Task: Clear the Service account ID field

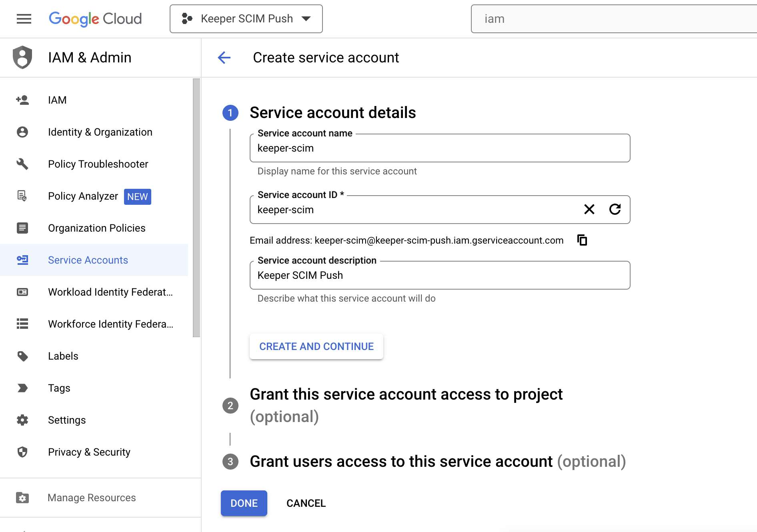Action: [589, 209]
